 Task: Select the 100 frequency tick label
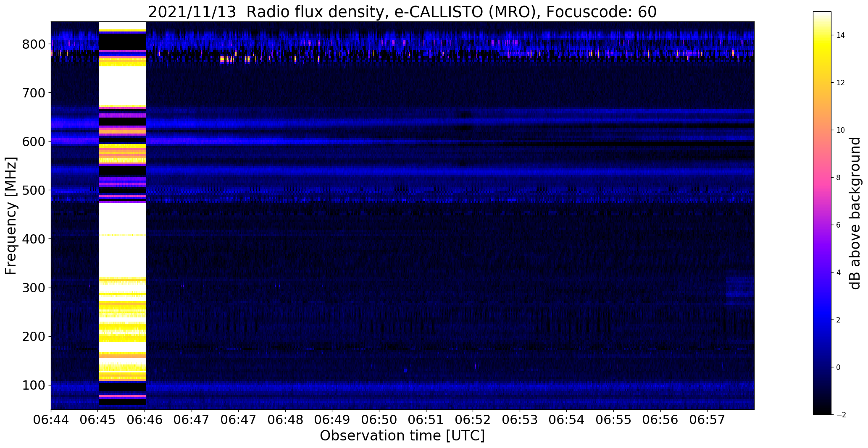(34, 385)
